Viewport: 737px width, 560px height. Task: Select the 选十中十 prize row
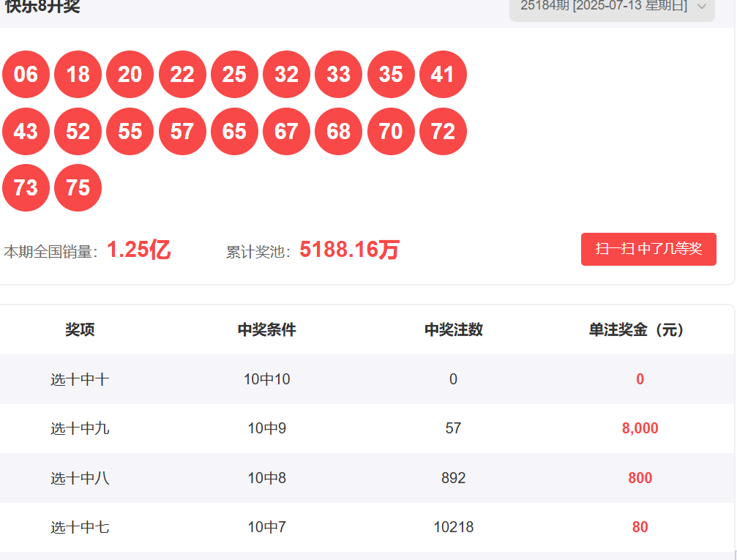[80, 379]
